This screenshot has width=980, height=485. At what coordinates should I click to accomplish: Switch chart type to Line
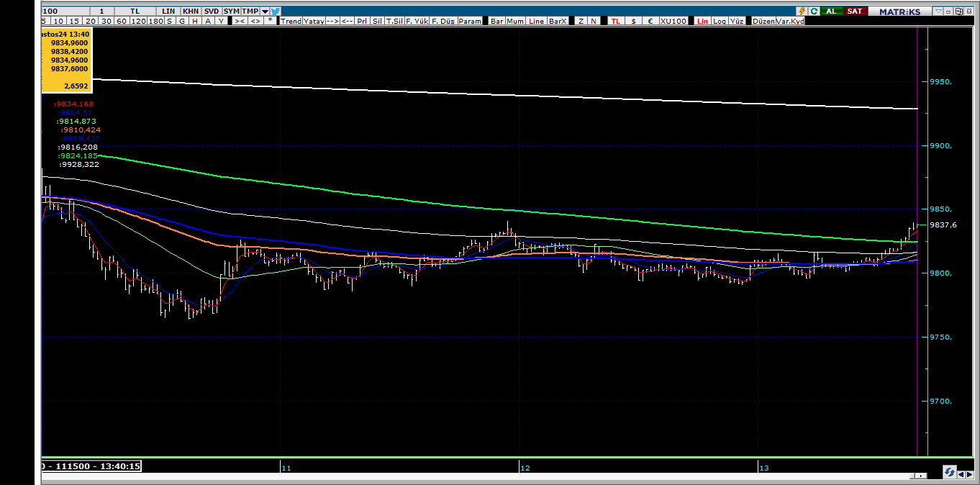pyautogui.click(x=537, y=21)
